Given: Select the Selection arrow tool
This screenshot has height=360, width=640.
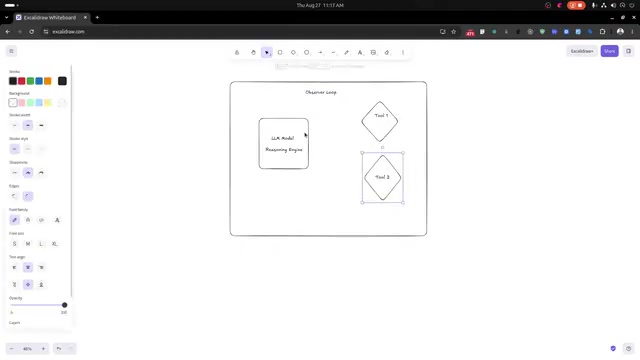Looking at the screenshot, I should [267, 52].
